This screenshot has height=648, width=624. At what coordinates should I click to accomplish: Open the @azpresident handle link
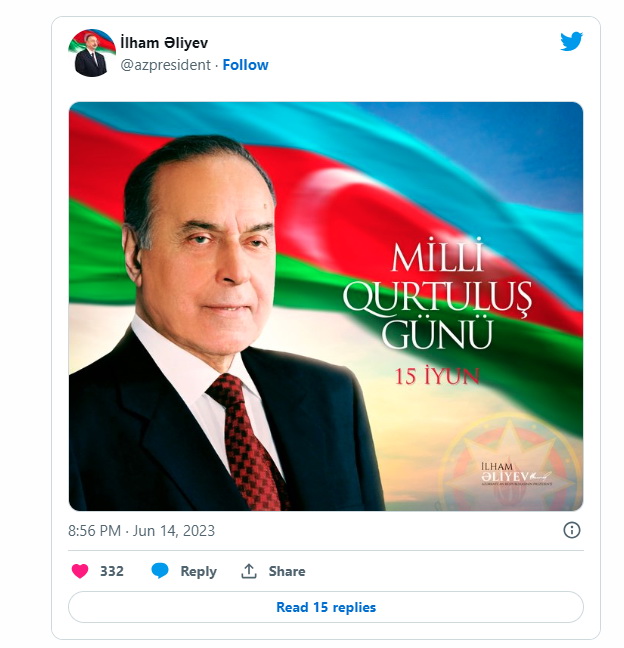coord(165,65)
